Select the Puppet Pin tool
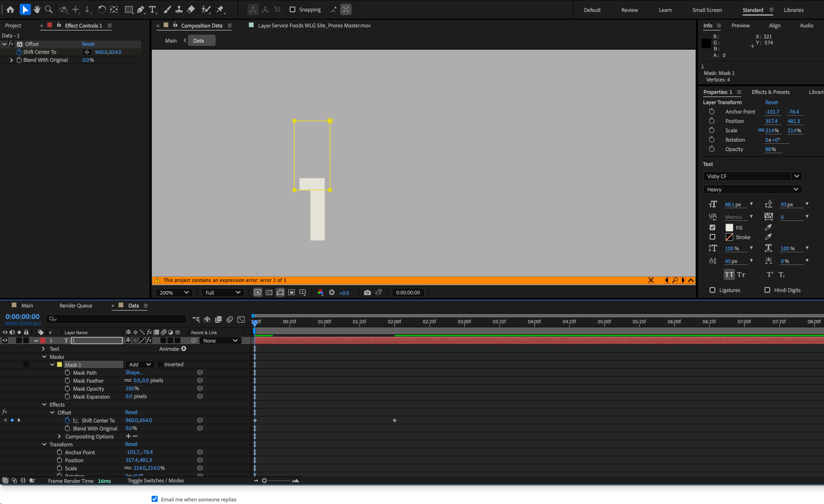The height and width of the screenshot is (504, 824). [220, 10]
